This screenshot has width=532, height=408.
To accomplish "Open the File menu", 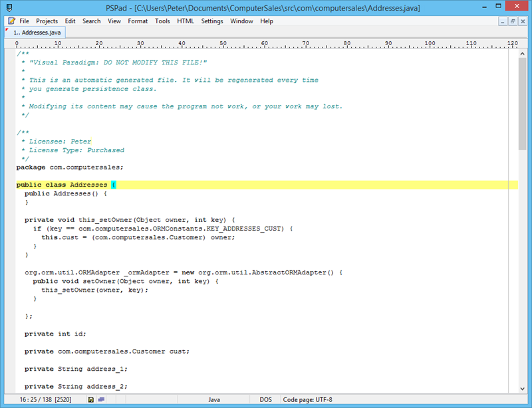I will pos(24,21).
